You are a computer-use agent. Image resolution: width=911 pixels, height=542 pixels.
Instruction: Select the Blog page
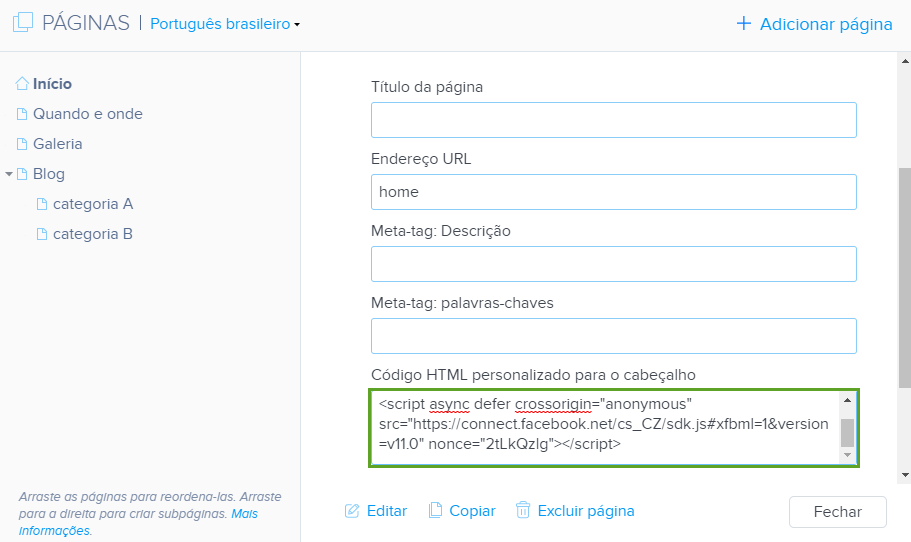(49, 174)
